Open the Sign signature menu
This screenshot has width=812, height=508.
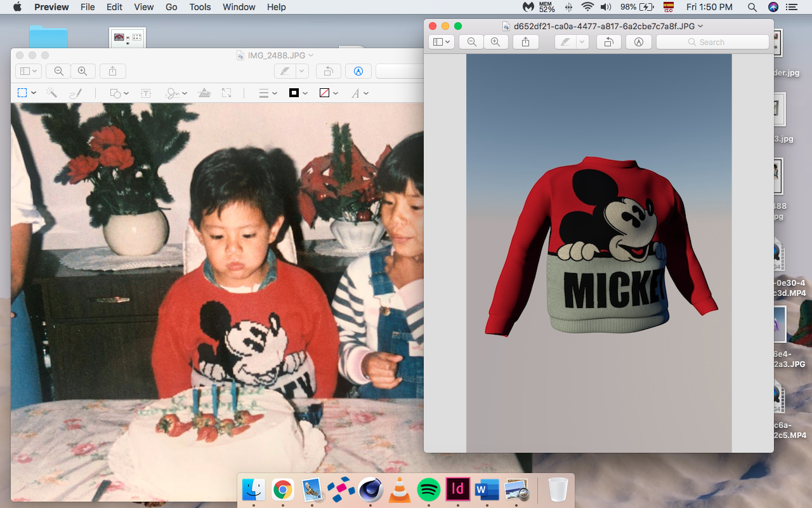176,93
